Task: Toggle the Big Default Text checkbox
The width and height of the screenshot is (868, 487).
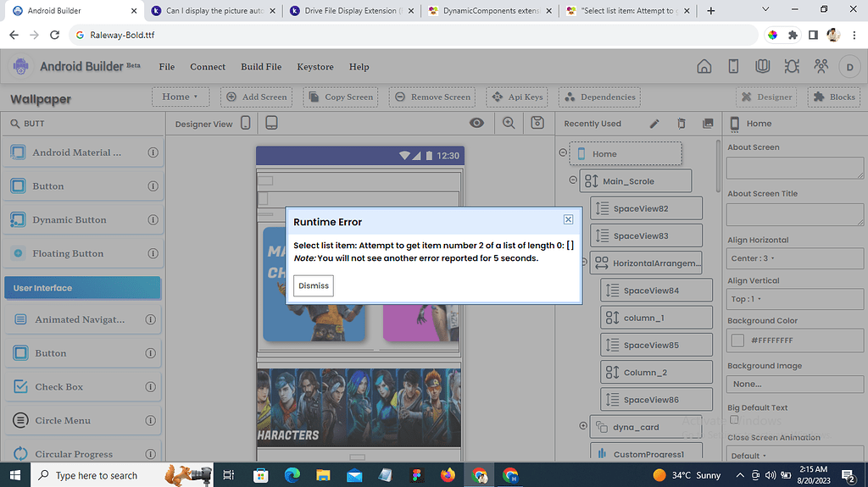Action: click(x=734, y=419)
